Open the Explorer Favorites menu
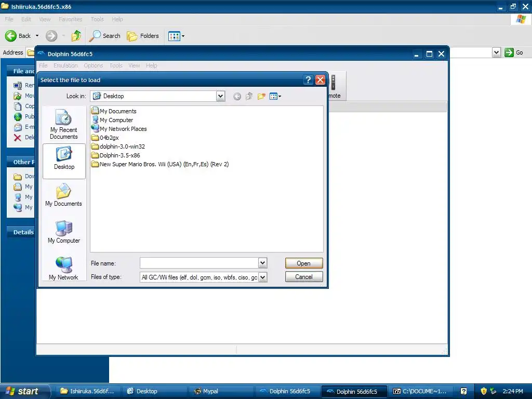The width and height of the screenshot is (532, 399). pyautogui.click(x=70, y=19)
